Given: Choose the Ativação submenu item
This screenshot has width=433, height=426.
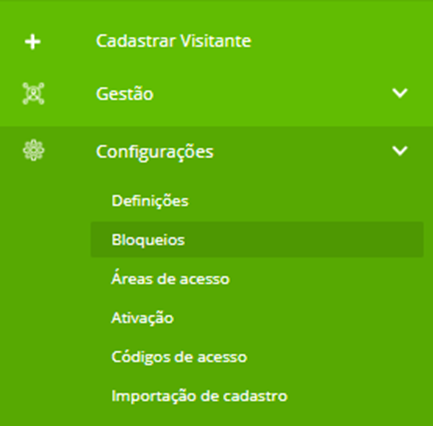Looking at the screenshot, I should pos(142,318).
